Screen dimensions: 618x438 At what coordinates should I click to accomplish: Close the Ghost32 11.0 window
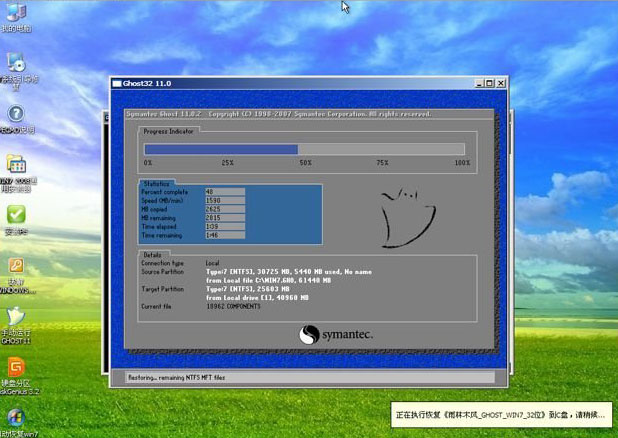click(x=500, y=83)
